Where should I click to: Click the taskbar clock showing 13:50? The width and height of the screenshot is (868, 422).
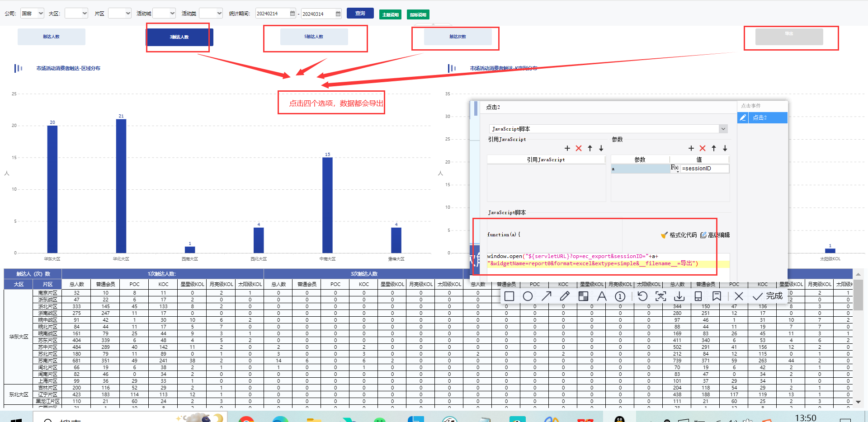(806, 418)
